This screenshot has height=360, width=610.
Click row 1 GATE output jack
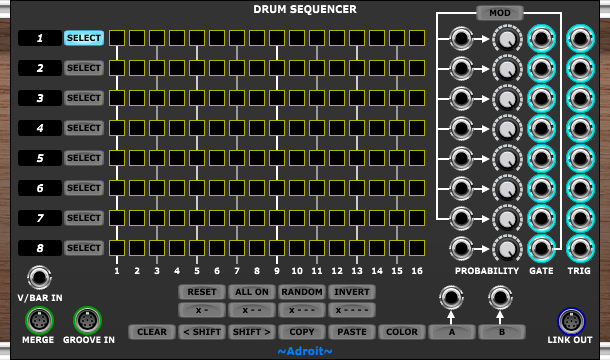(541, 38)
